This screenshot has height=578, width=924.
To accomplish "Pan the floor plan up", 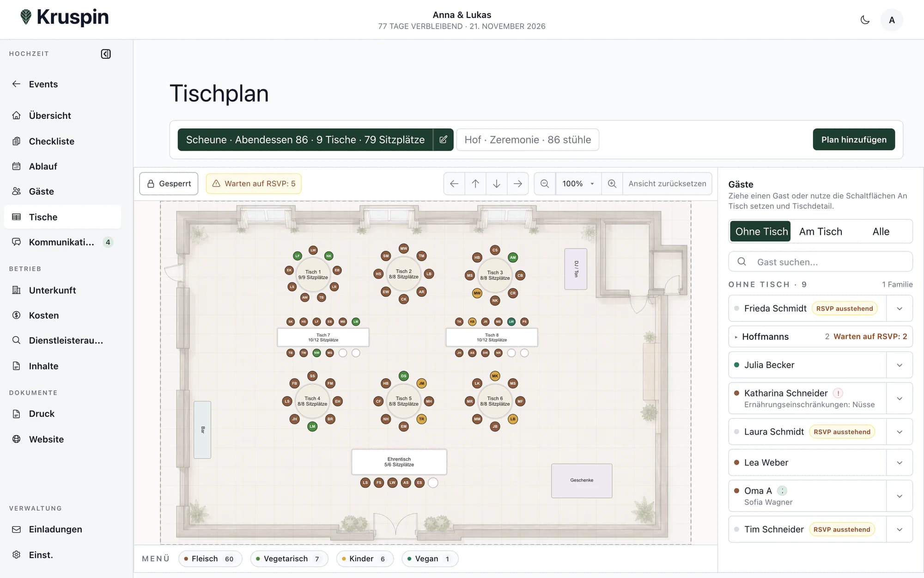I will click(x=475, y=184).
